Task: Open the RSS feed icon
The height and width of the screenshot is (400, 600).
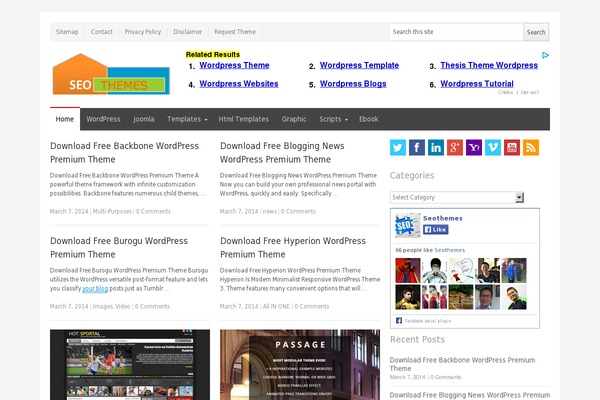Action: (x=531, y=147)
